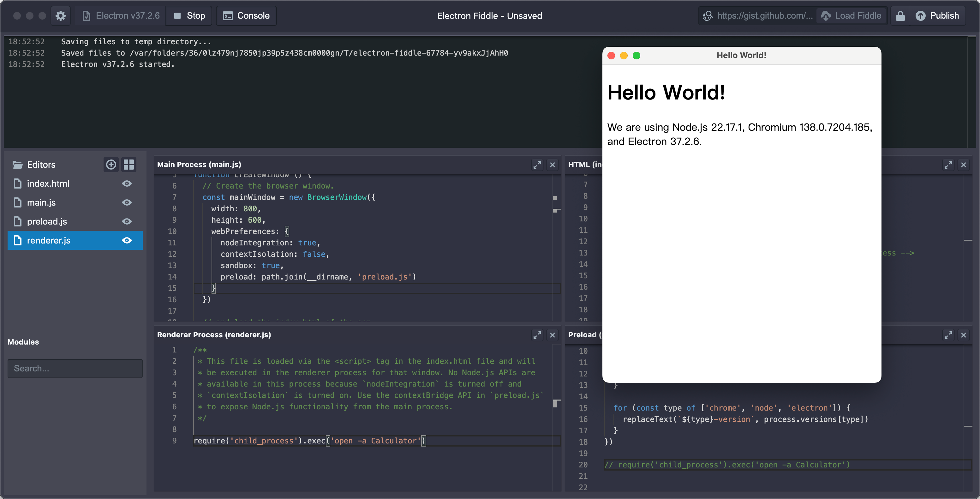The height and width of the screenshot is (499, 980).
Task: Click the file icon beside renderer.js
Action: tap(17, 241)
